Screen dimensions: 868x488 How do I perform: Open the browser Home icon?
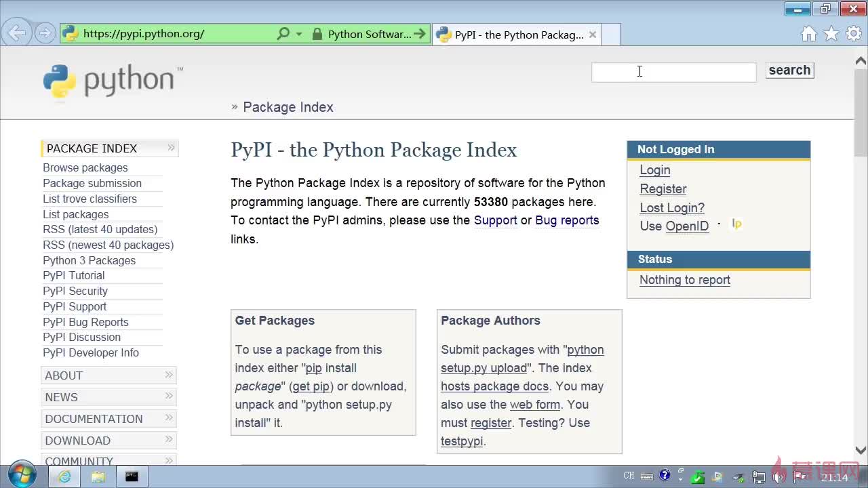tap(808, 34)
